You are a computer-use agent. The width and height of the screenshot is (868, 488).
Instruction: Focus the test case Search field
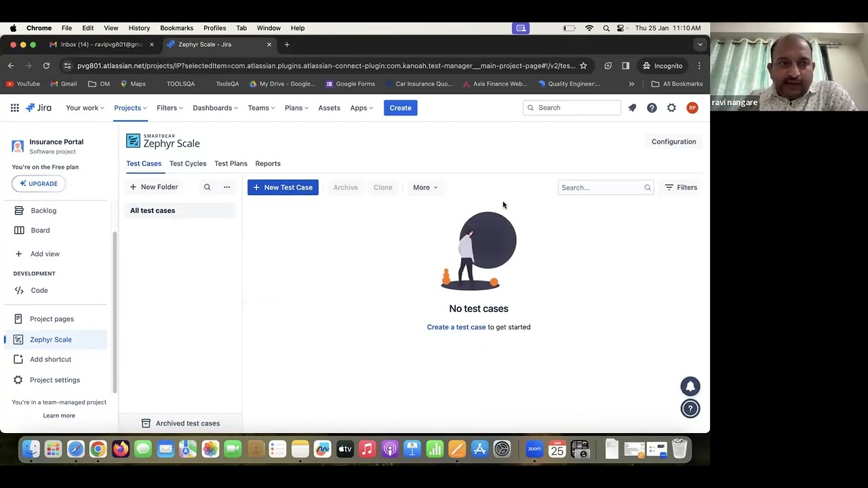click(x=606, y=188)
